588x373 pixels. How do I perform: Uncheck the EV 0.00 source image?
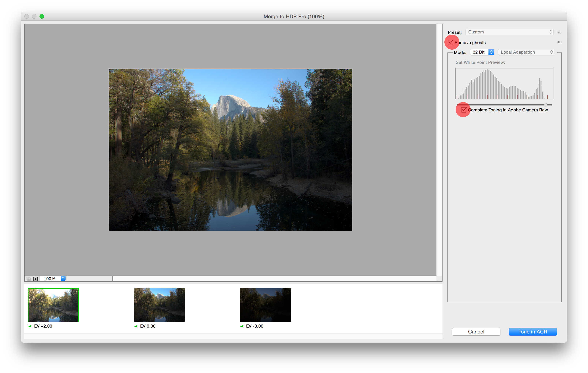(x=136, y=326)
